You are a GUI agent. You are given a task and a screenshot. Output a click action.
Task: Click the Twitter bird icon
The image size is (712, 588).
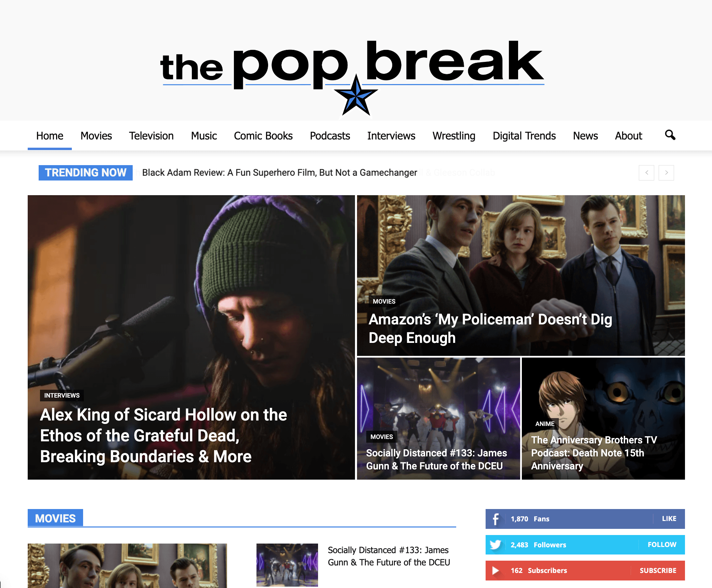496,545
